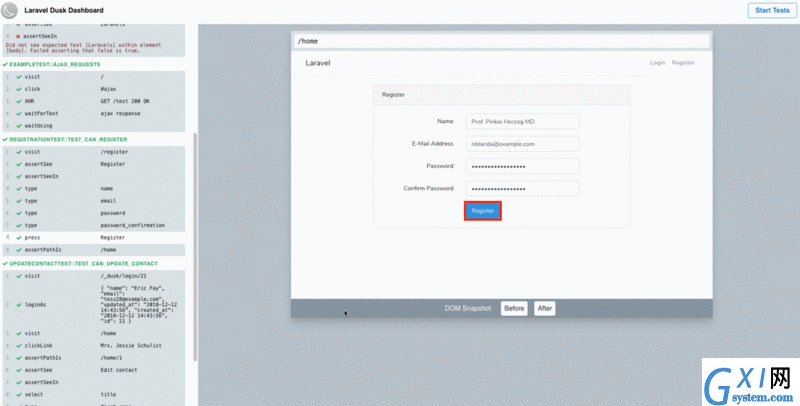Open the Register link in the preview navbar
This screenshot has height=406, width=800.
[683, 63]
